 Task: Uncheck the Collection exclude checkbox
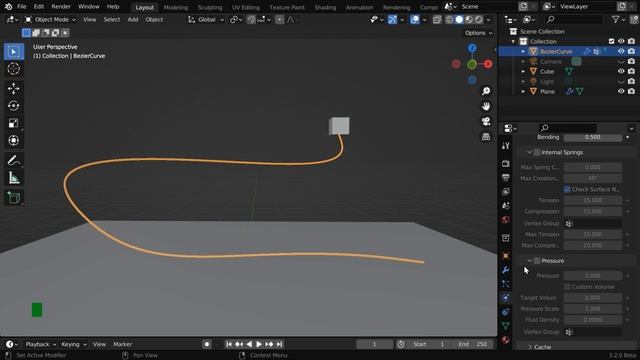[611, 41]
